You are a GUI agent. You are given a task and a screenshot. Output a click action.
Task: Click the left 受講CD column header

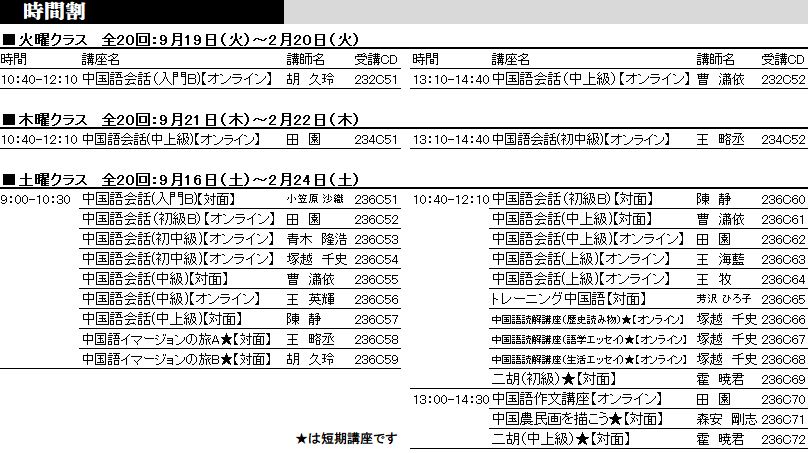click(377, 59)
